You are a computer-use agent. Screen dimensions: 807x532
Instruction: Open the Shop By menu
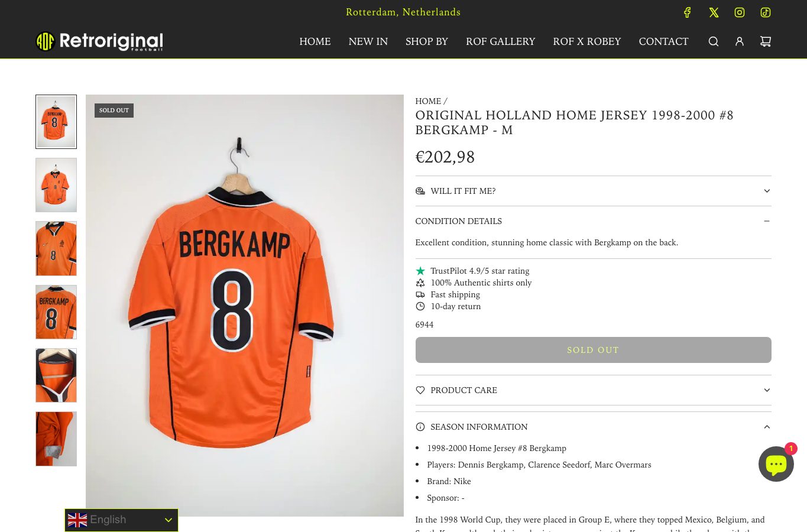(x=427, y=41)
